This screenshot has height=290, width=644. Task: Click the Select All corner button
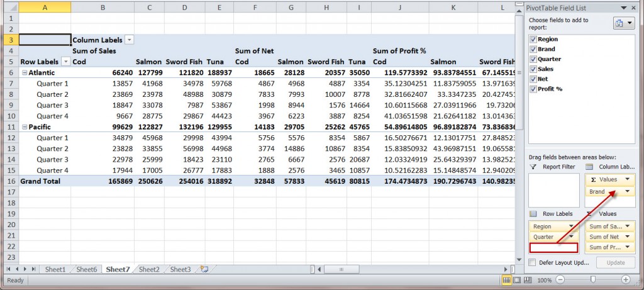tap(11, 8)
